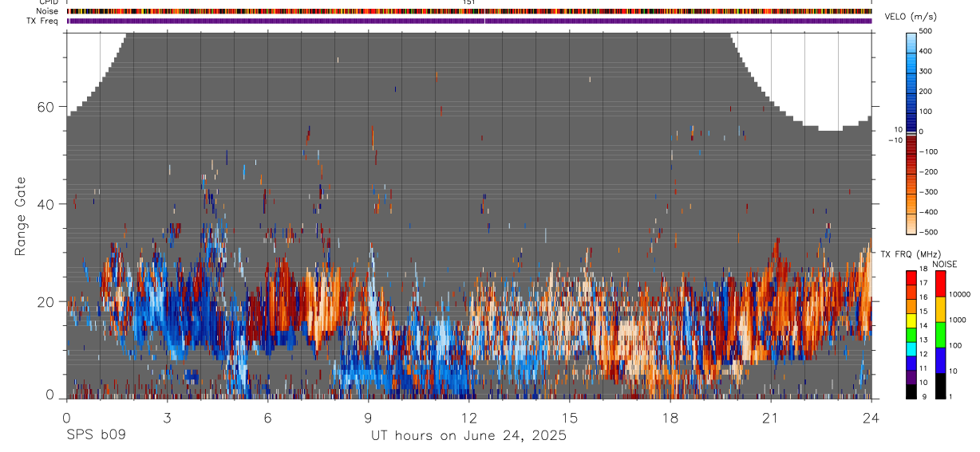Click the '500' velocity scale label

[925, 31]
